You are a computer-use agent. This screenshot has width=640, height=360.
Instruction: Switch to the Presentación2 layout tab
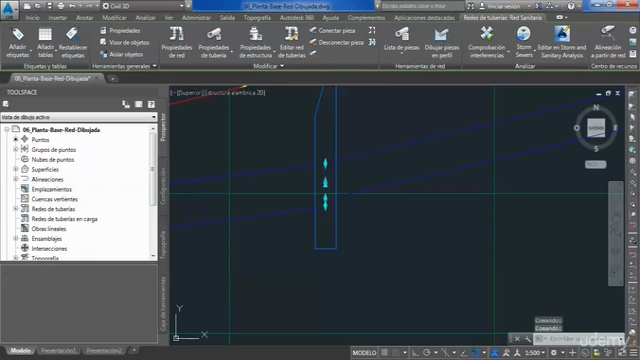click(x=104, y=351)
